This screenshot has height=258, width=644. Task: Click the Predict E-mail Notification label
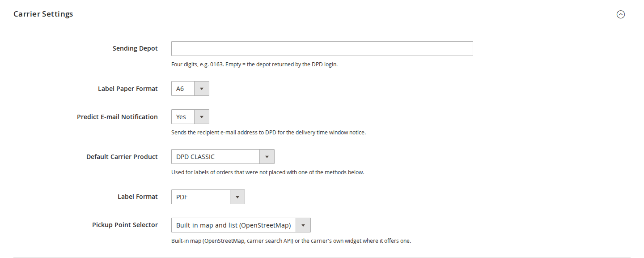pos(117,117)
